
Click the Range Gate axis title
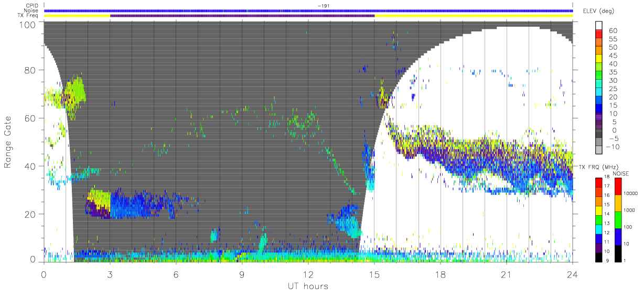point(8,143)
